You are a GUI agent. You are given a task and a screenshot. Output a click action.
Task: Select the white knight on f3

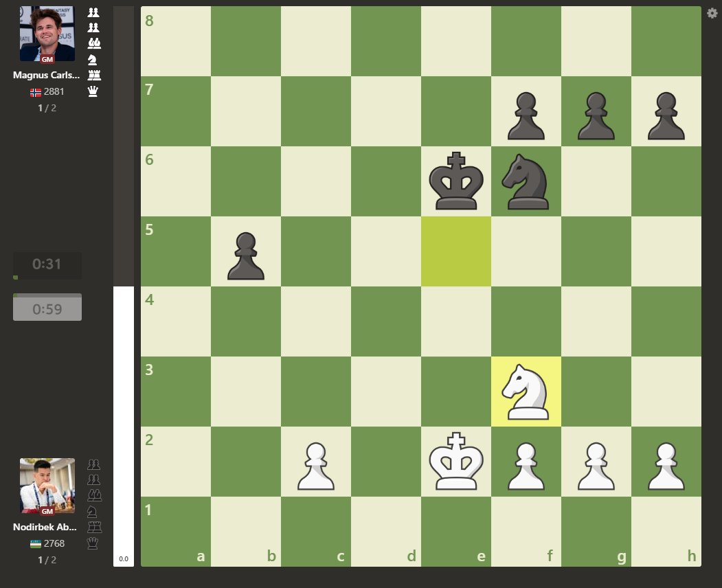tap(526, 392)
